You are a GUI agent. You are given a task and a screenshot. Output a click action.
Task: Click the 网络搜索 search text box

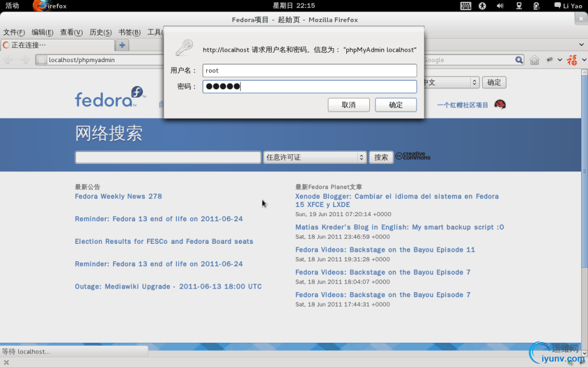[168, 157]
